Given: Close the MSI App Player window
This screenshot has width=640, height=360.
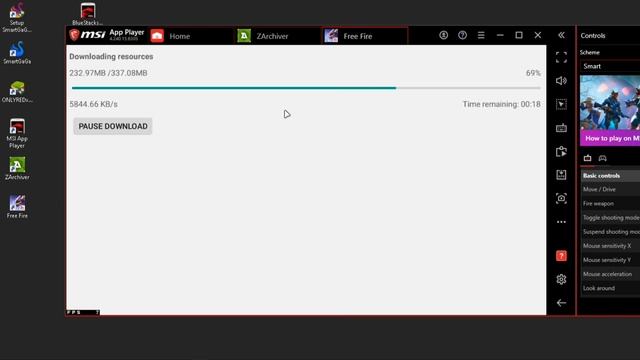Looking at the screenshot, I should coord(538,36).
